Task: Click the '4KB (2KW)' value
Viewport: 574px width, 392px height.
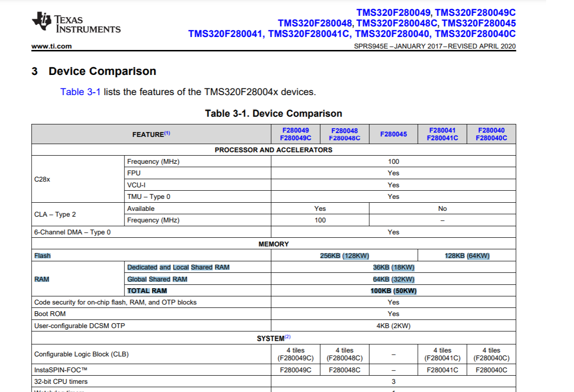Action: click(x=394, y=326)
